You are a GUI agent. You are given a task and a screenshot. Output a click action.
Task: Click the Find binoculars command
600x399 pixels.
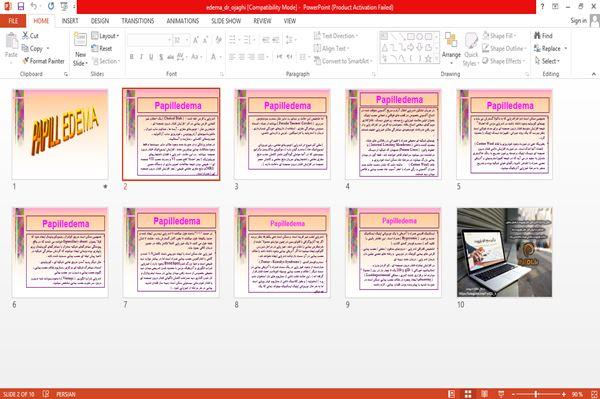coord(543,36)
